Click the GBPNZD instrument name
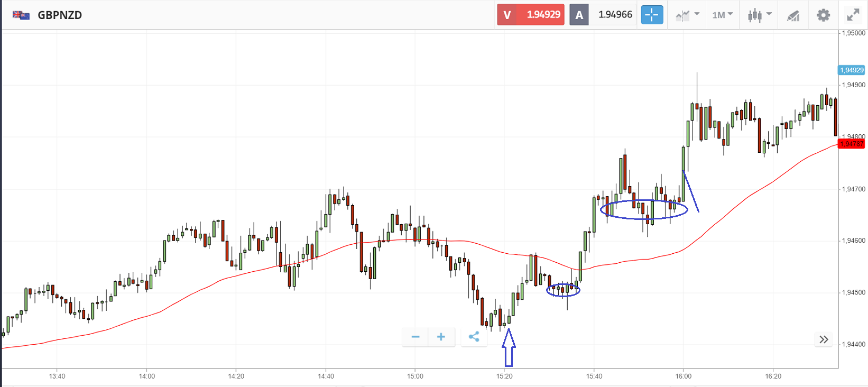 [x=60, y=15]
